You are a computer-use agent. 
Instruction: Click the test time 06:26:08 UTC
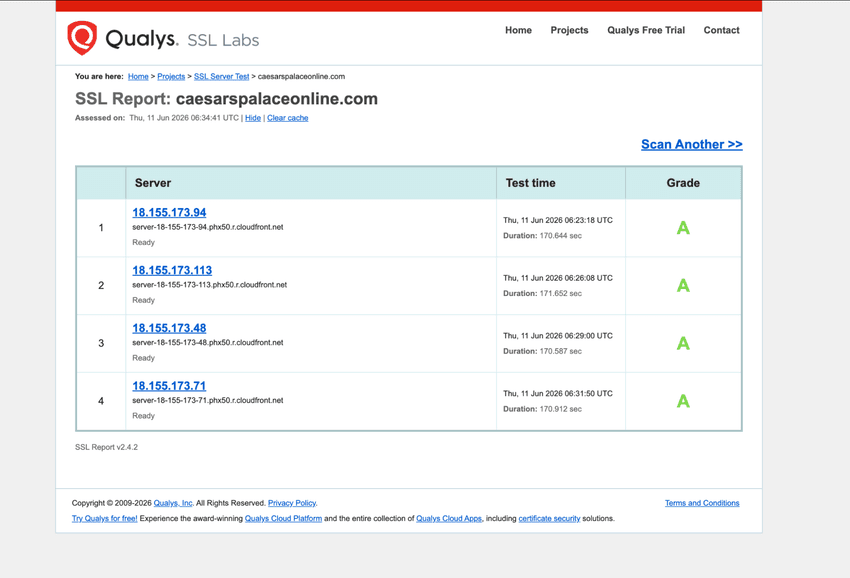click(558, 278)
